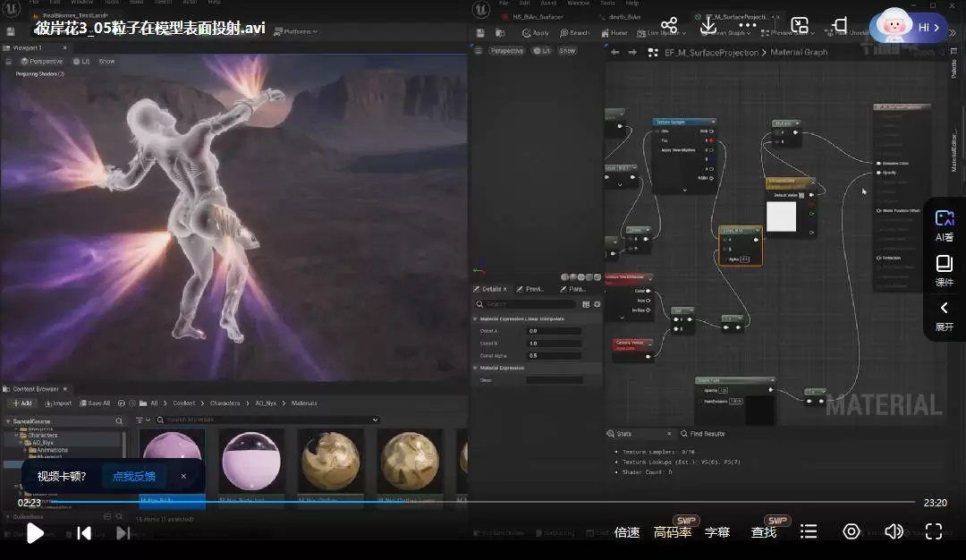
Task: Open the 高码率 quality option
Action: point(672,532)
